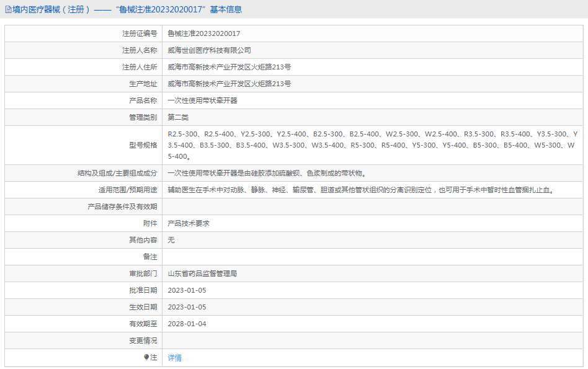Viewport: 588px width, 369px height.
Task: Click the lightbulb icon beside 注
Action: [146, 357]
